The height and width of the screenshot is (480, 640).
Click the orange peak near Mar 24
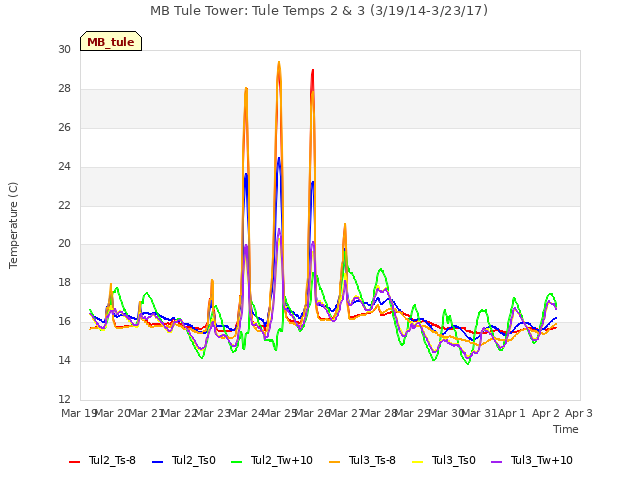coord(246,88)
